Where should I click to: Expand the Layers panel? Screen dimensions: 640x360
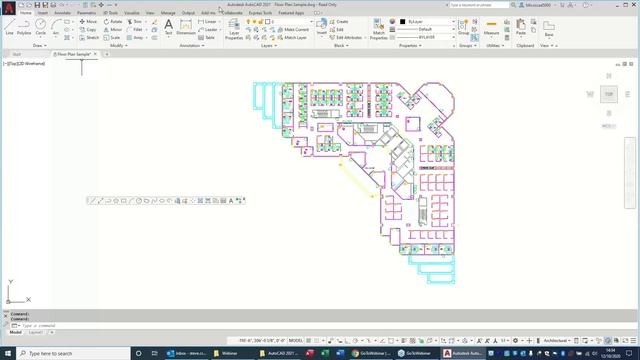point(269,46)
